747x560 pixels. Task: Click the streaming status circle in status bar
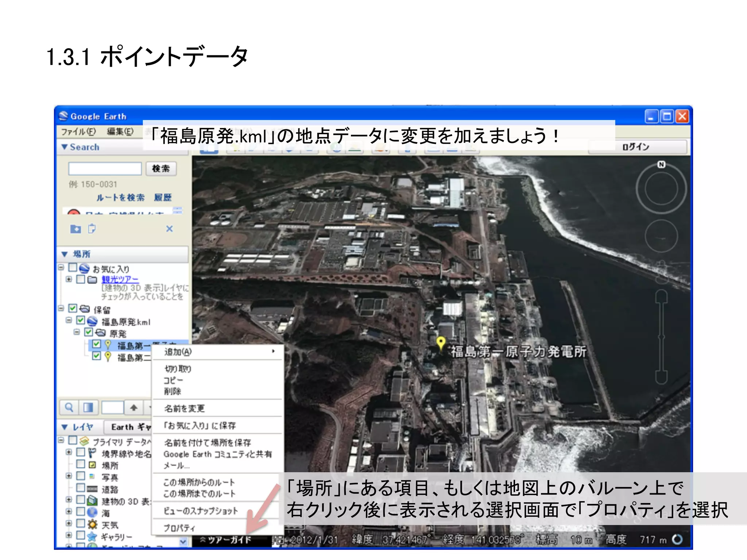677,539
